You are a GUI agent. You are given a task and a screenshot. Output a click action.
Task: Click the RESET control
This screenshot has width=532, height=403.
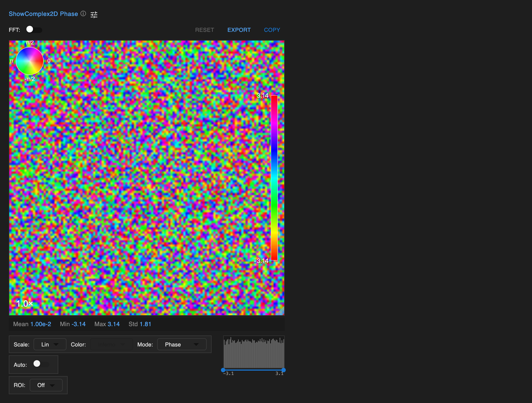point(204,30)
